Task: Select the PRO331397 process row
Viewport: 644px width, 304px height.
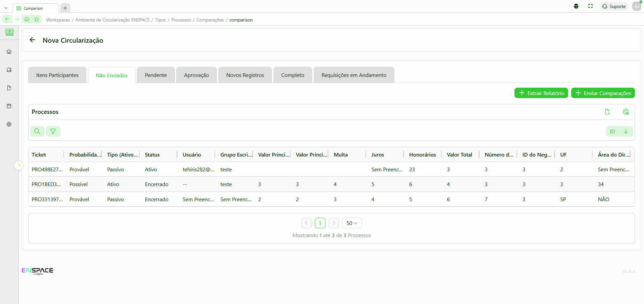Action: [x=47, y=199]
